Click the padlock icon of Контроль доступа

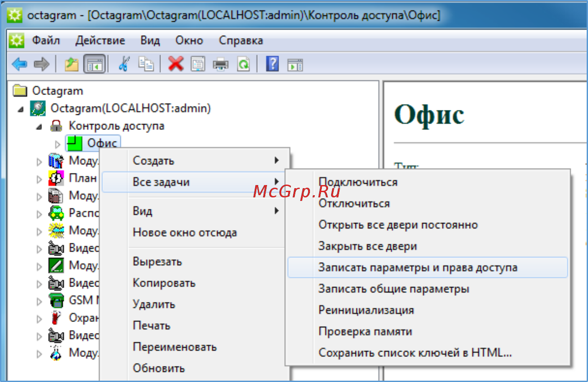click(x=56, y=126)
